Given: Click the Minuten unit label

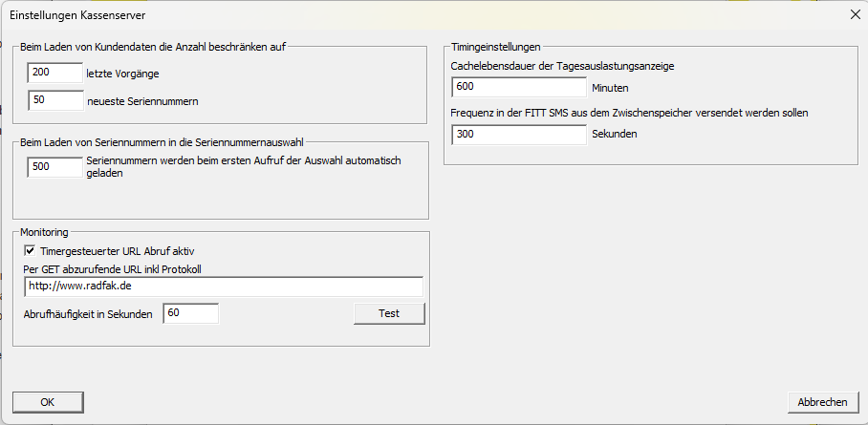Looking at the screenshot, I should 610,88.
